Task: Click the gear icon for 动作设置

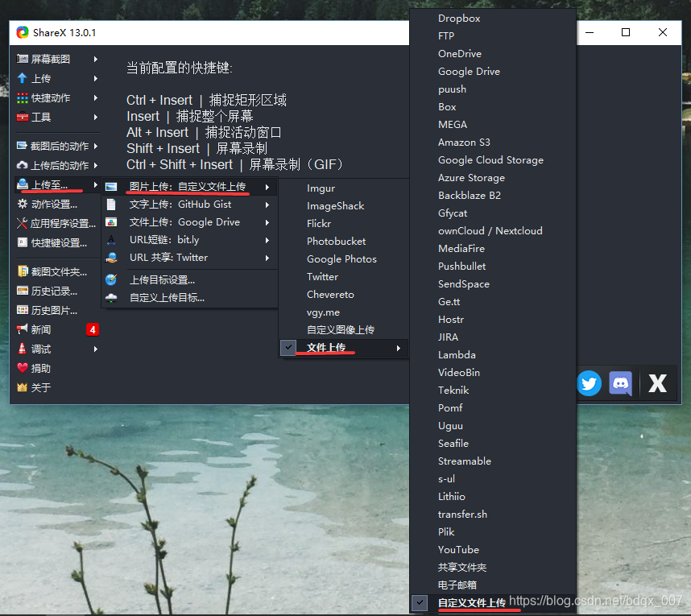Action: pos(22,204)
